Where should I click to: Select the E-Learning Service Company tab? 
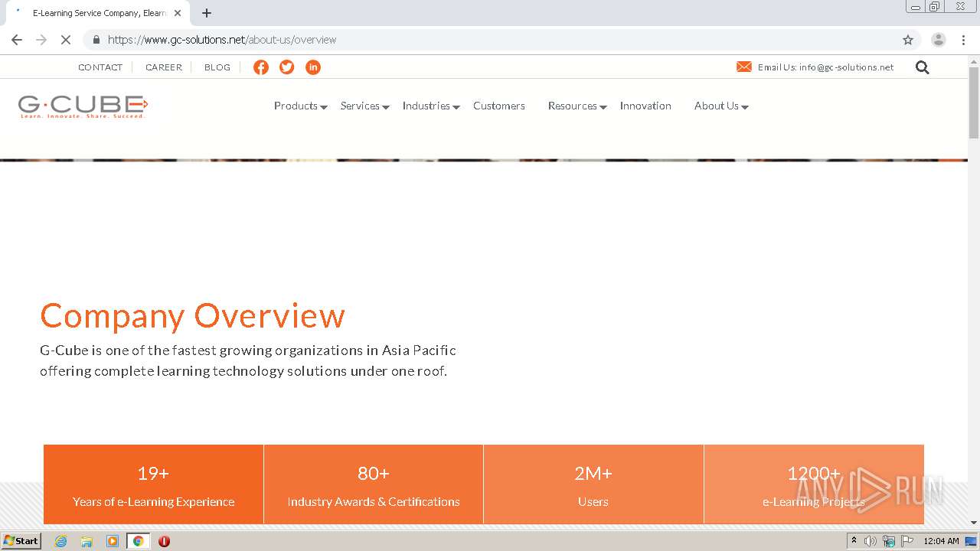(100, 13)
